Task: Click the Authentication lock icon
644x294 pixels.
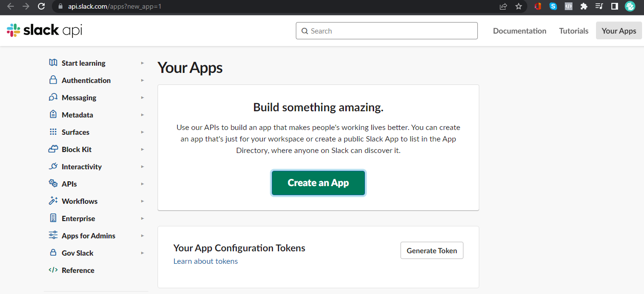Action: click(53, 80)
